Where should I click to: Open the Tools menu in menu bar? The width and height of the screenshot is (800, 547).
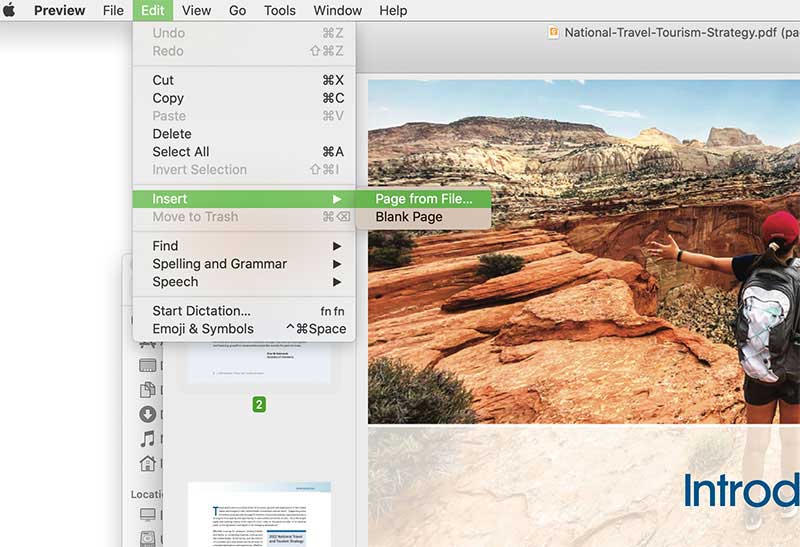coord(280,11)
